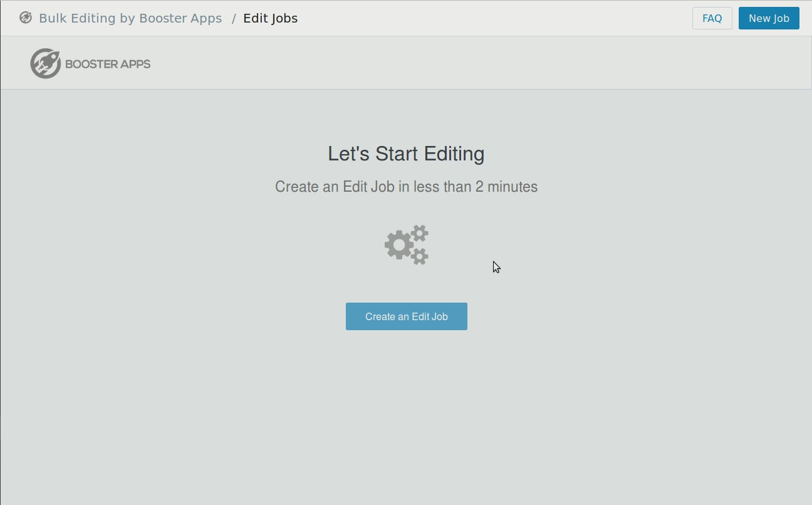This screenshot has height=505, width=812.
Task: Click the '2 minutes' text in subtitle
Action: point(506,187)
